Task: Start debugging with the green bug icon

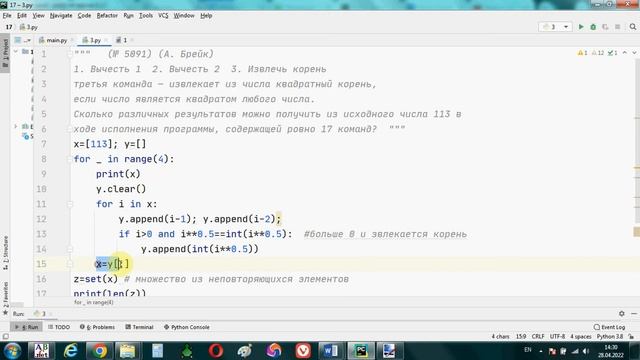Action: pos(593,27)
